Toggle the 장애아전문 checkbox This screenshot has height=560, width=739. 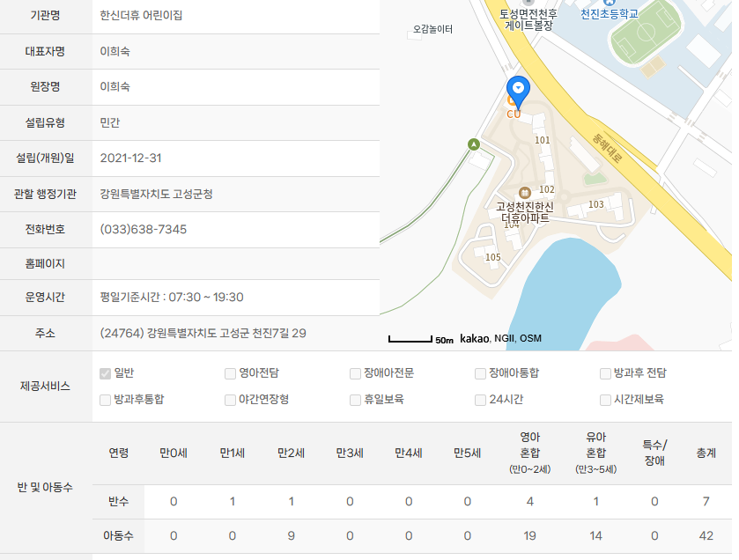click(x=355, y=373)
